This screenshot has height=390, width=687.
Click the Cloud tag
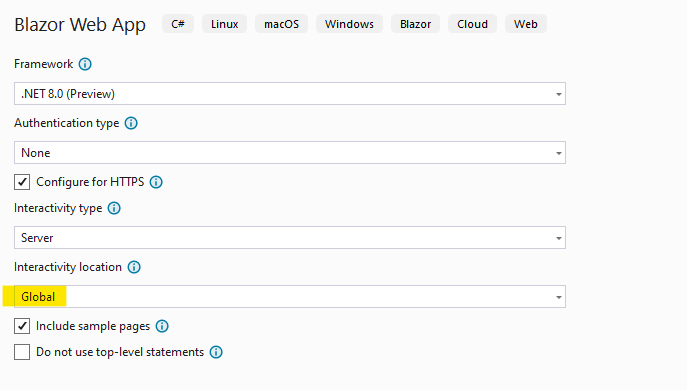(472, 24)
